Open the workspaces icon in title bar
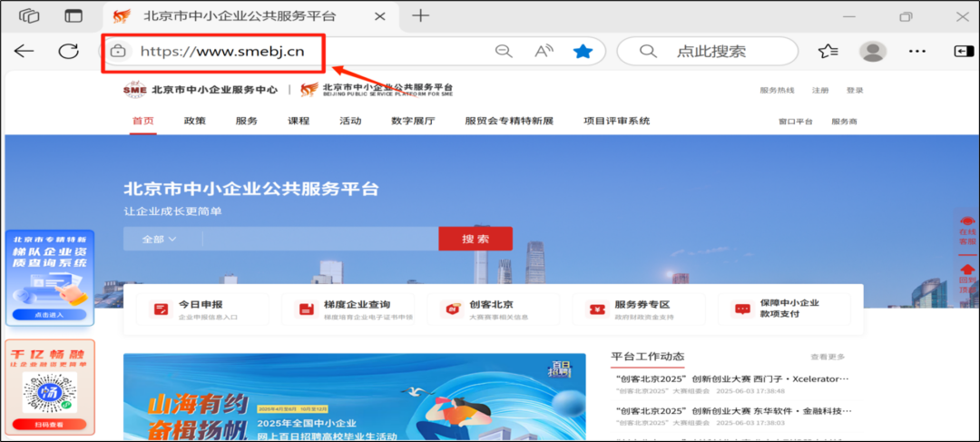The image size is (980, 442). 30,16
